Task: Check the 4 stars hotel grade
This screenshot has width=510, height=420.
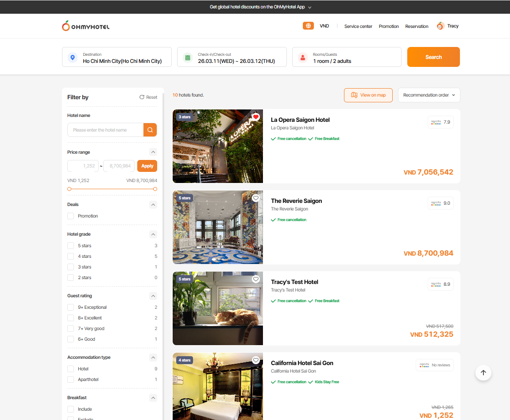Action: pyautogui.click(x=70, y=257)
